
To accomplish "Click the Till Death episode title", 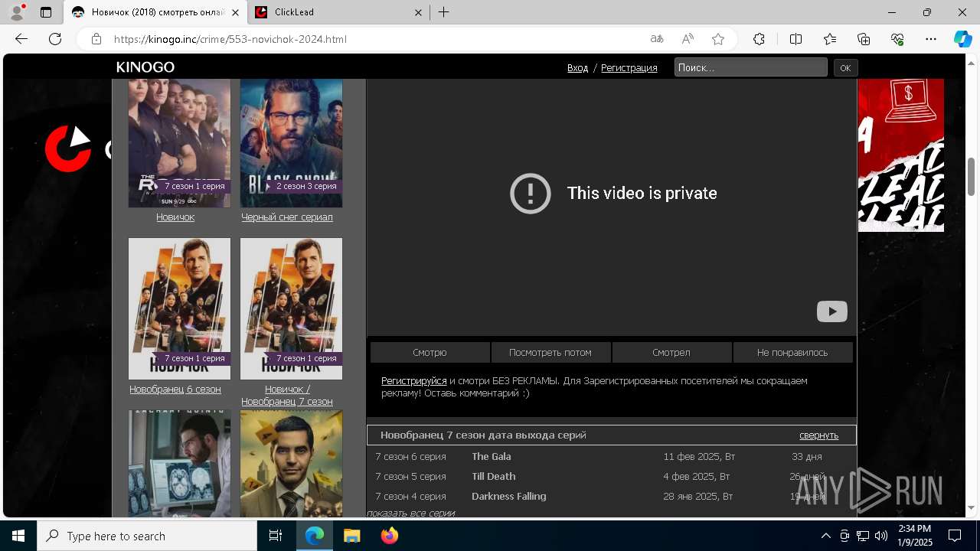I will click(494, 476).
